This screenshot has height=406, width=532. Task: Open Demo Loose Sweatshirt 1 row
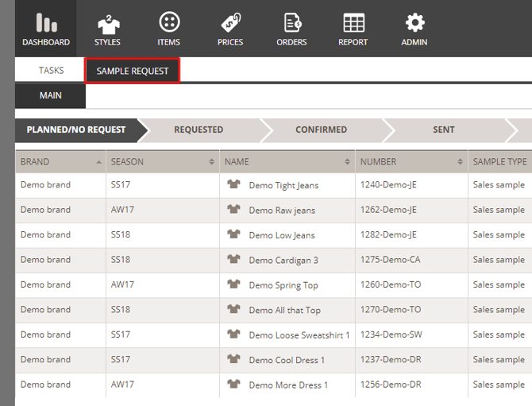coord(299,335)
